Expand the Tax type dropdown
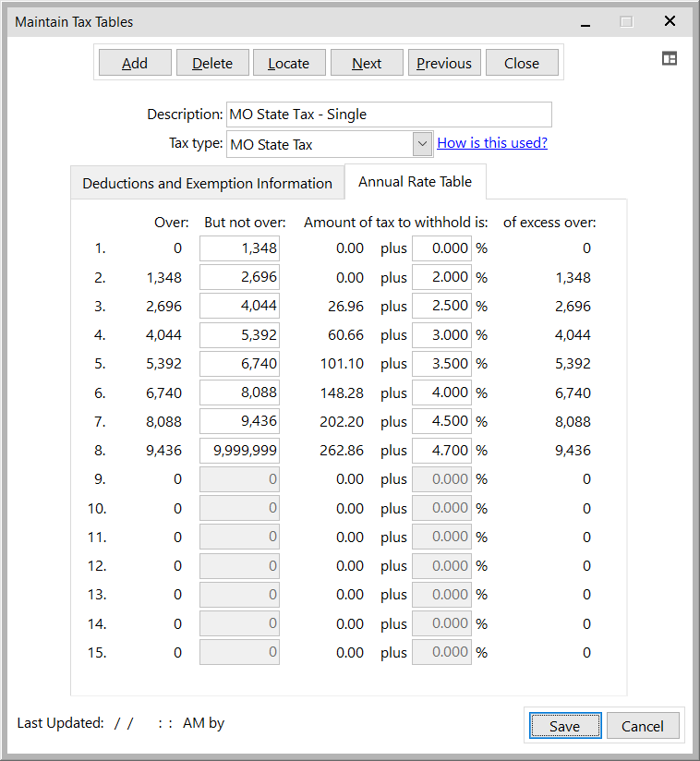 [x=422, y=144]
